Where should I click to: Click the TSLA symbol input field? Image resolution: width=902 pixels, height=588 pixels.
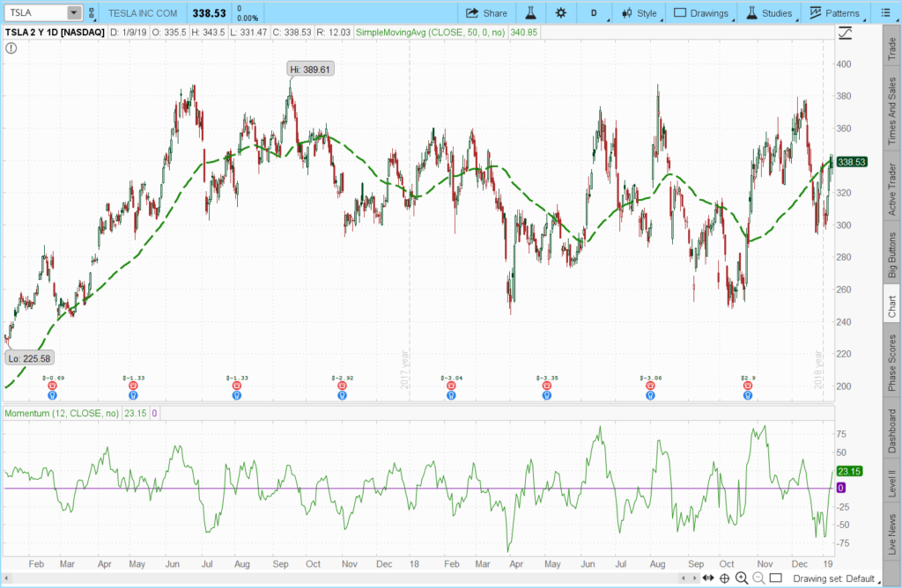pos(33,13)
